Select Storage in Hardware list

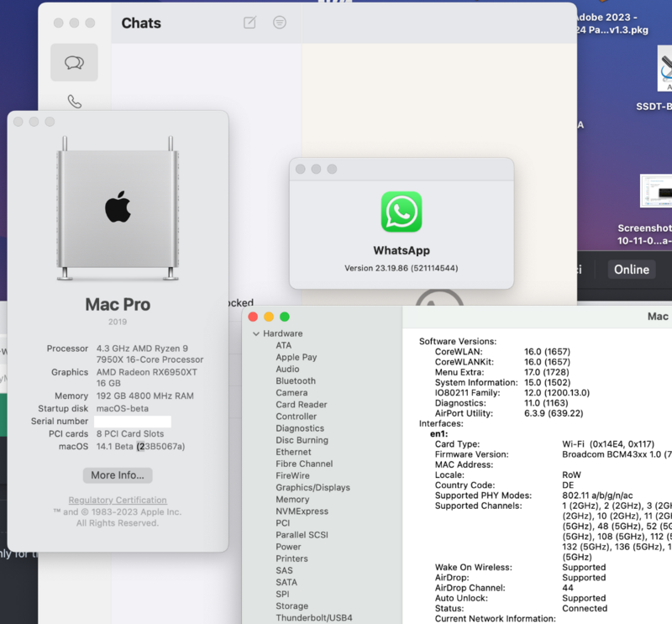[x=291, y=606]
